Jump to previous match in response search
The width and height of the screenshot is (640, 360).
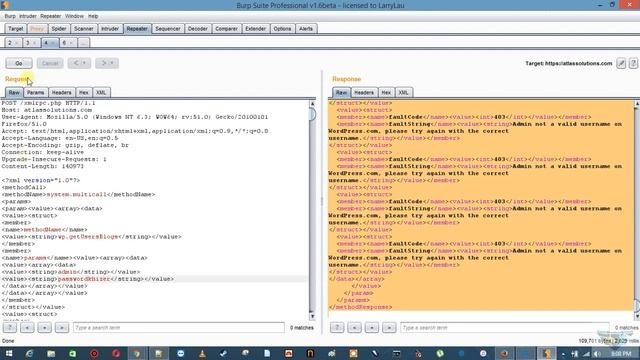(354, 328)
